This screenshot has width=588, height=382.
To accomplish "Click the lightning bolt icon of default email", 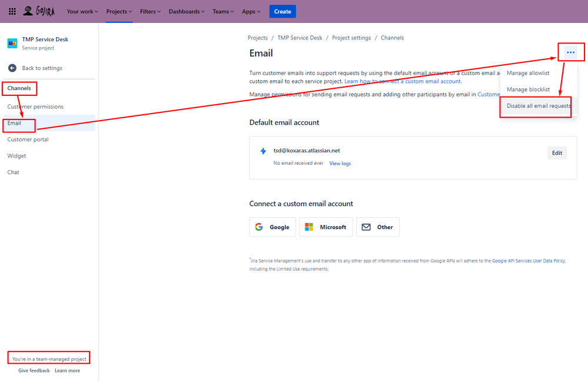I will point(263,151).
